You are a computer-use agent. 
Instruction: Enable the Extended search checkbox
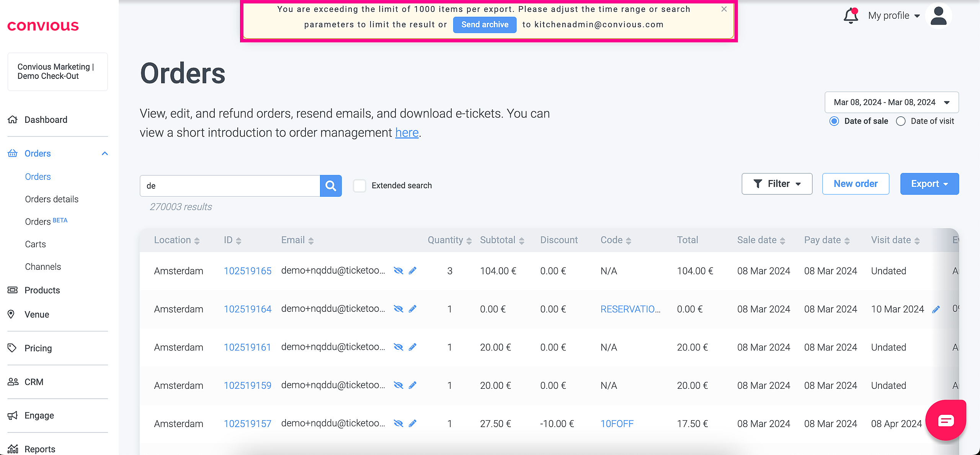tap(359, 186)
